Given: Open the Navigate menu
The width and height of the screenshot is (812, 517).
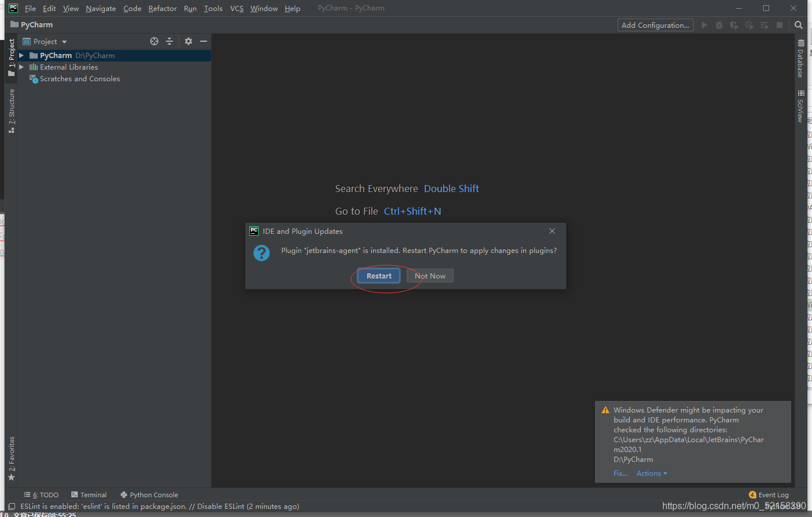Looking at the screenshot, I should 101,8.
